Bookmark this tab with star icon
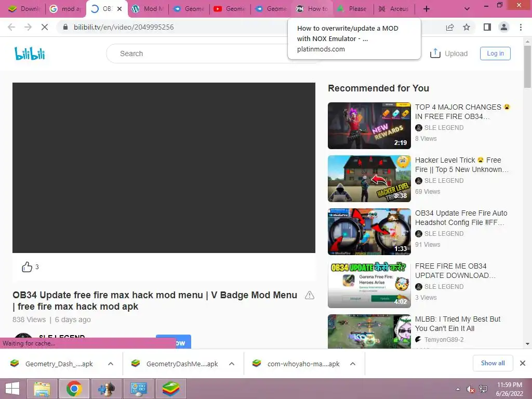Screen dimensions: 532x399 467,27
